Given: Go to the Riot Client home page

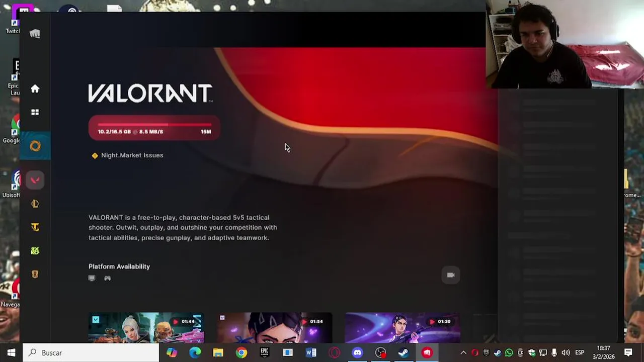Looking at the screenshot, I should (x=35, y=89).
